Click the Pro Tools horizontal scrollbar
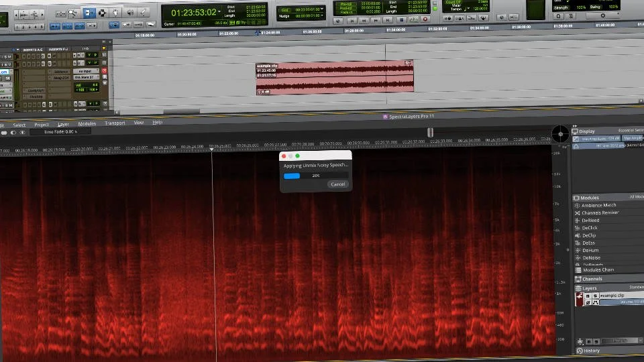 coord(181,111)
